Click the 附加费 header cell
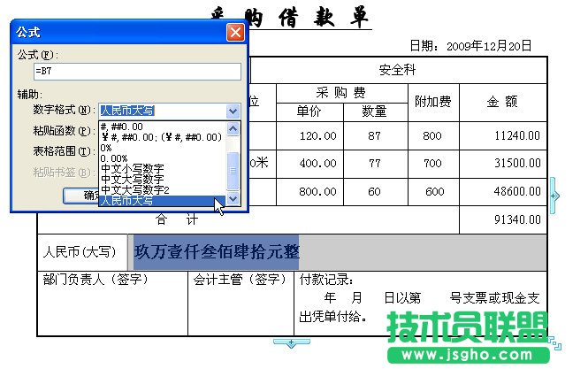Screen dimensions: 588x369 point(433,102)
